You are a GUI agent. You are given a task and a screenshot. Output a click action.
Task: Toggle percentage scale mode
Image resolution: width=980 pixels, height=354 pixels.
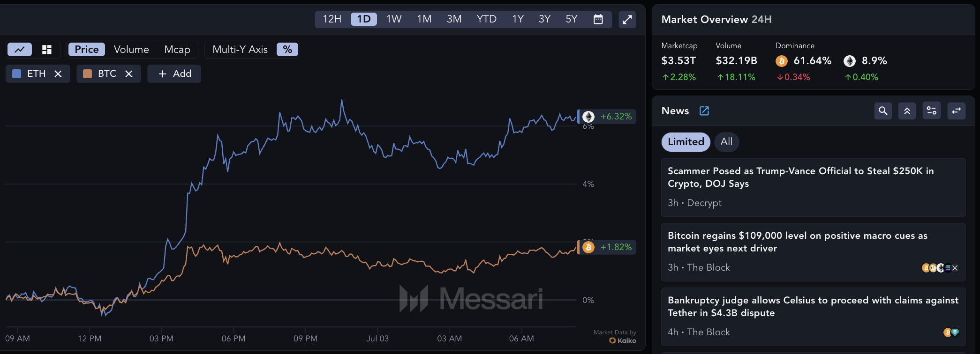coord(287,49)
